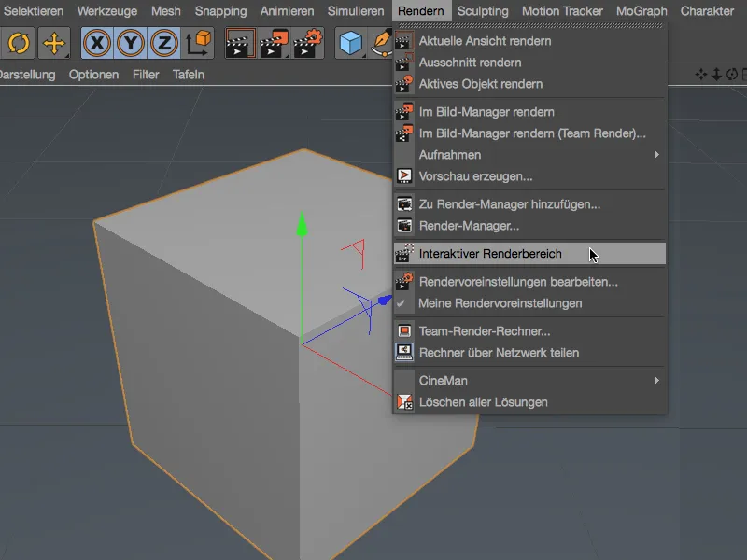Open the Mesh menu
The width and height of the screenshot is (747, 560).
click(166, 11)
